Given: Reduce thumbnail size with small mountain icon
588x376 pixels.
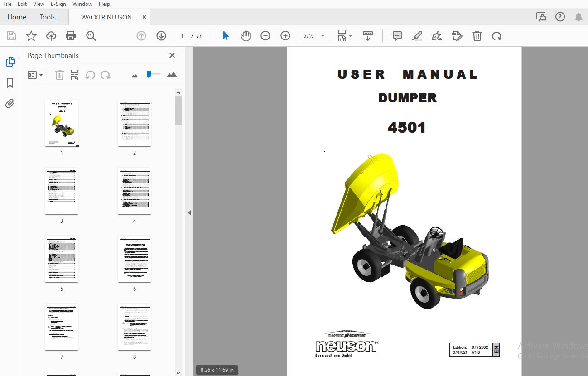Looking at the screenshot, I should click(135, 76).
